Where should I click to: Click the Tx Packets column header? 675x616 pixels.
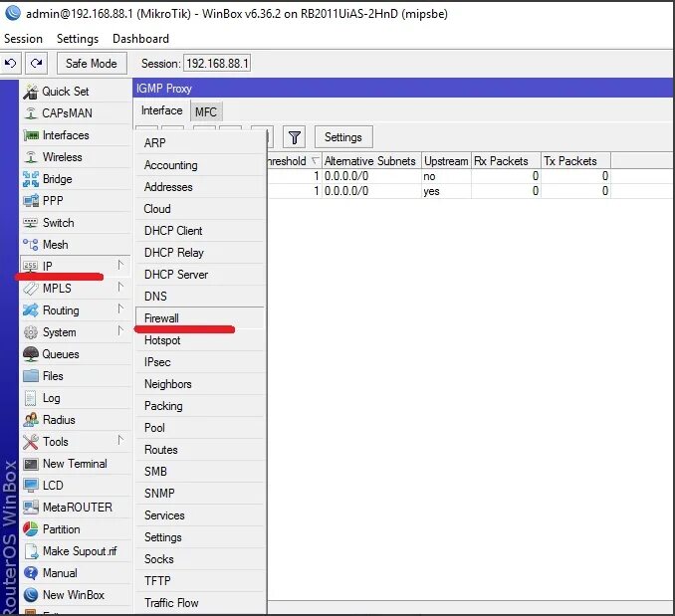[576, 161]
